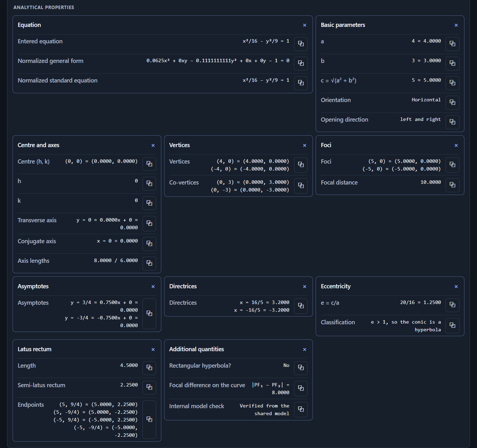Copy the e = c/a eccentricity value
Viewport: 477px width, 448px height.
(x=452, y=305)
